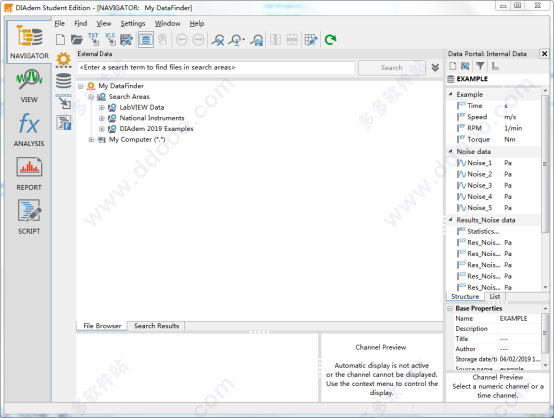Click the import arrow sidebar icon
Image resolution: width=554 pixels, height=418 pixels.
(x=64, y=101)
